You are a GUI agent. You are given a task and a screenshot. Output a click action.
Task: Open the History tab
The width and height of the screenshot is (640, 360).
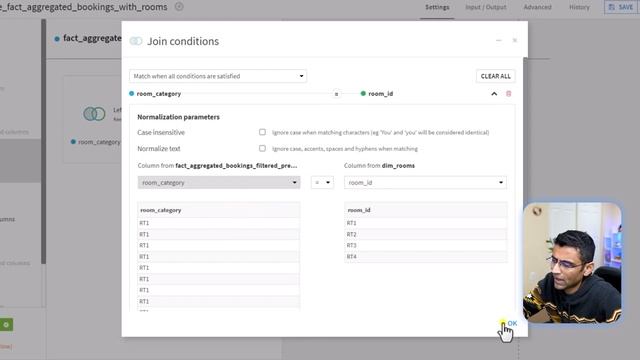(x=579, y=7)
